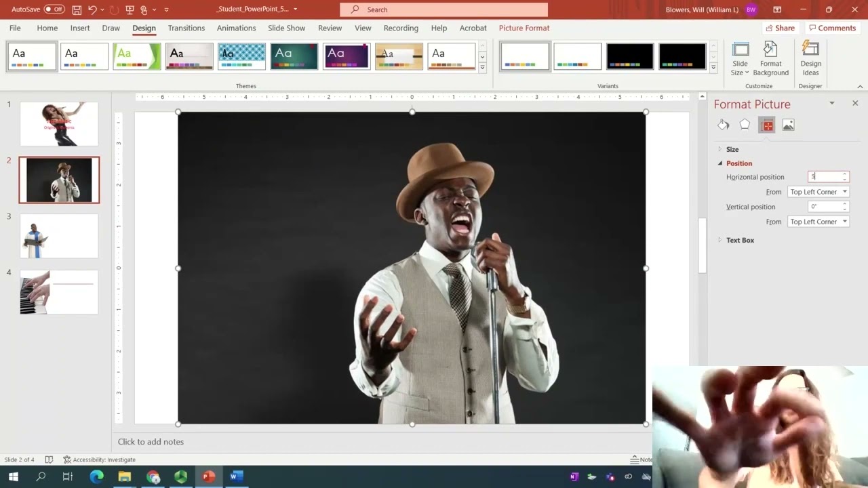Open Windows taskbar search
The height and width of the screenshot is (488, 868).
click(x=41, y=476)
